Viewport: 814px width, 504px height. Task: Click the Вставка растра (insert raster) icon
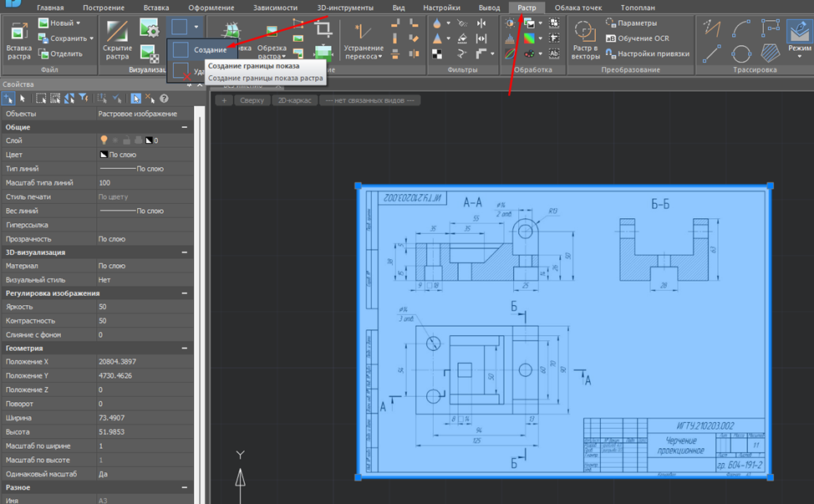[x=18, y=31]
